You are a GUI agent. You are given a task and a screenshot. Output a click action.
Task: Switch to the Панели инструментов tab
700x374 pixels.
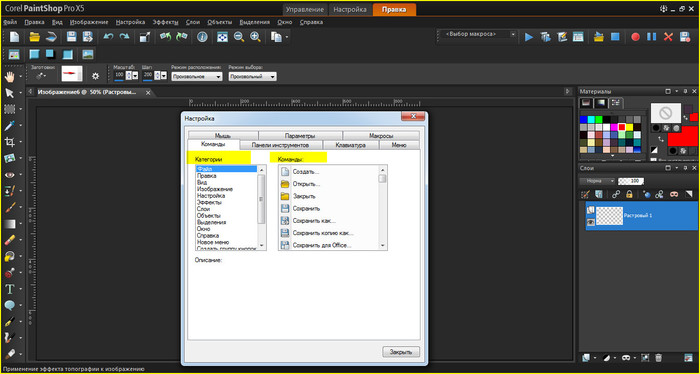coord(280,145)
